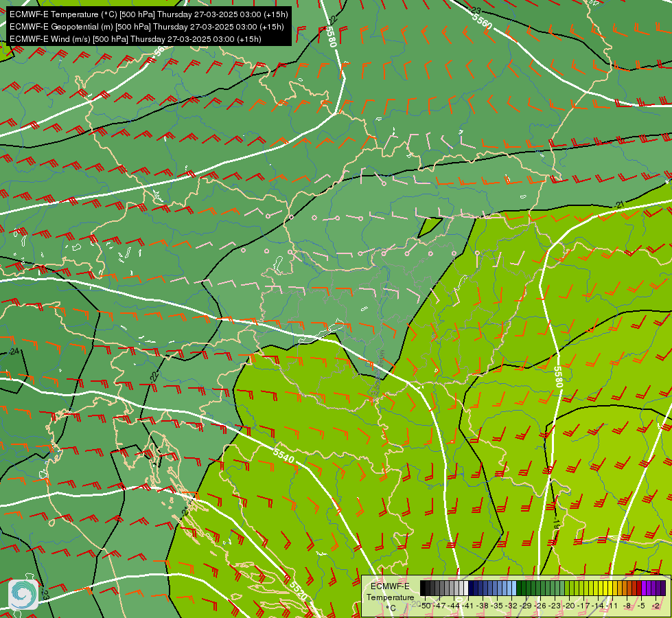Click the ECMWF-E legend title text
The height and width of the screenshot is (618, 672).
(x=390, y=586)
